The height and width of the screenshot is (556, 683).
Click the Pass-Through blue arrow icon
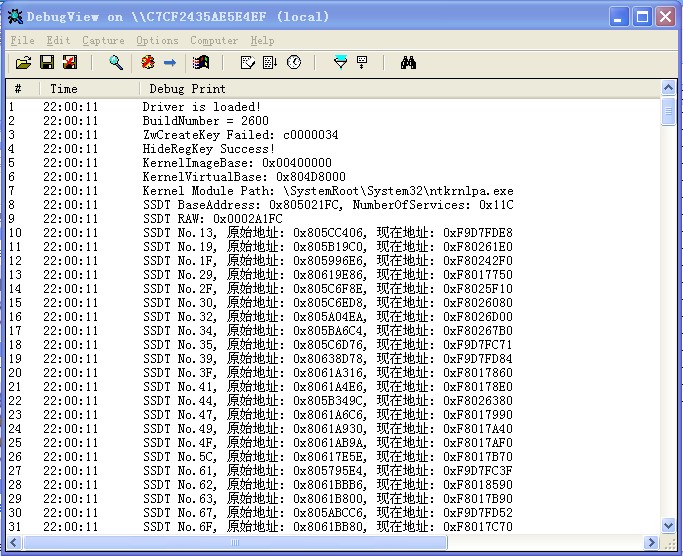pos(170,63)
